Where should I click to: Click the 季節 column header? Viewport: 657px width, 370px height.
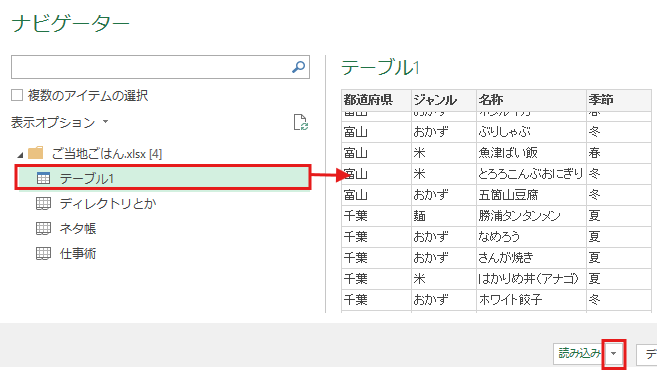click(x=619, y=100)
